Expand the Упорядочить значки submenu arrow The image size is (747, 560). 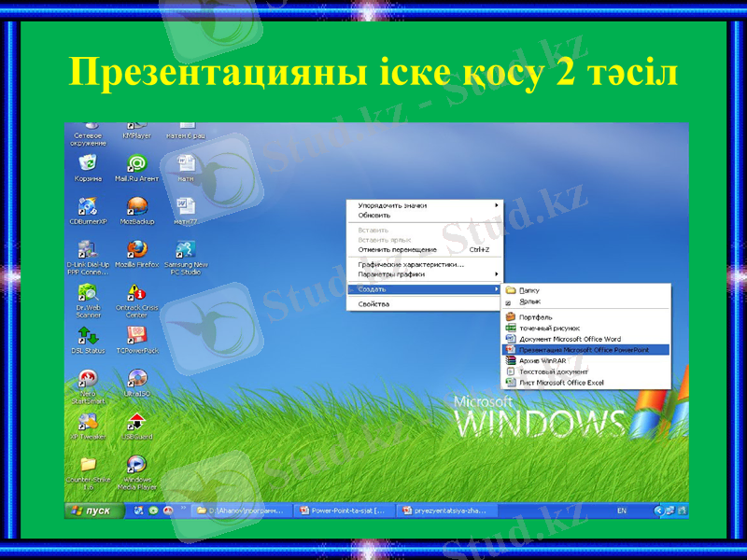tap(496, 204)
